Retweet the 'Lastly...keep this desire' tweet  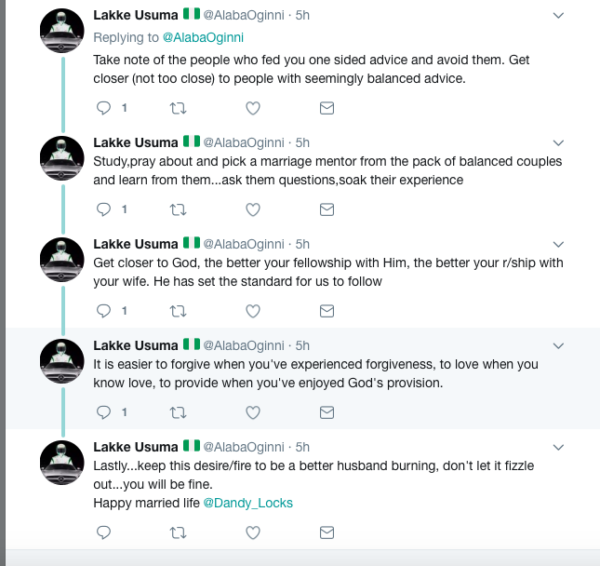[178, 532]
